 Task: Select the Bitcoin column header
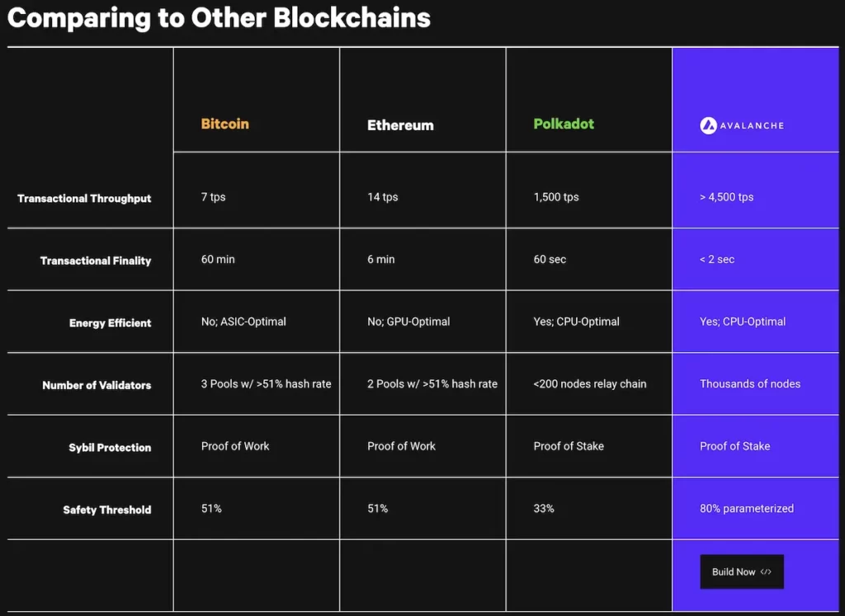(224, 124)
